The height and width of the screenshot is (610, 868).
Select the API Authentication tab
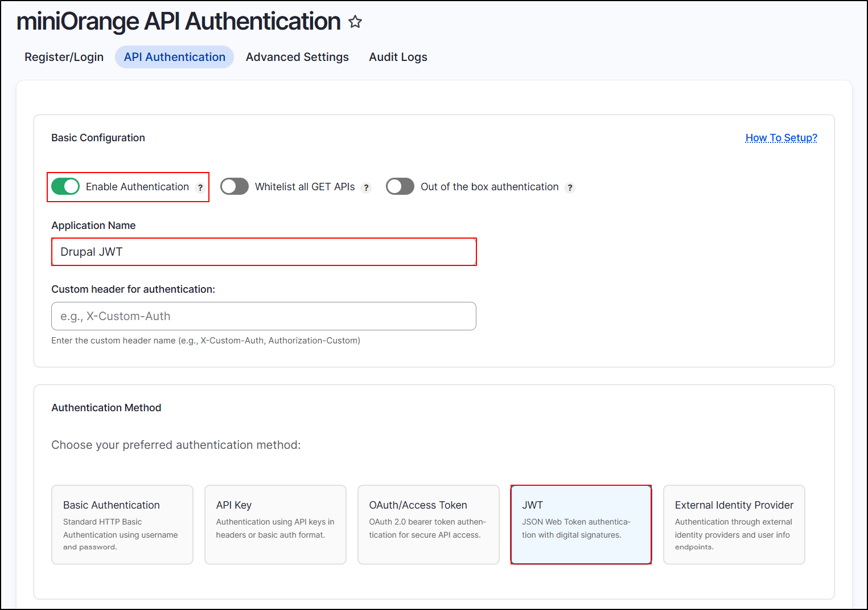pyautogui.click(x=174, y=57)
